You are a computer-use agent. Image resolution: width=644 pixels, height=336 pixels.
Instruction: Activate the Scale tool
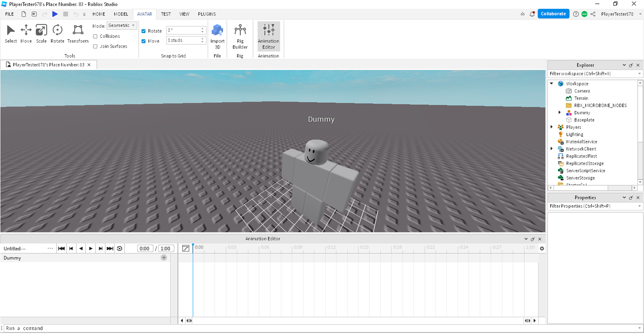pos(41,33)
